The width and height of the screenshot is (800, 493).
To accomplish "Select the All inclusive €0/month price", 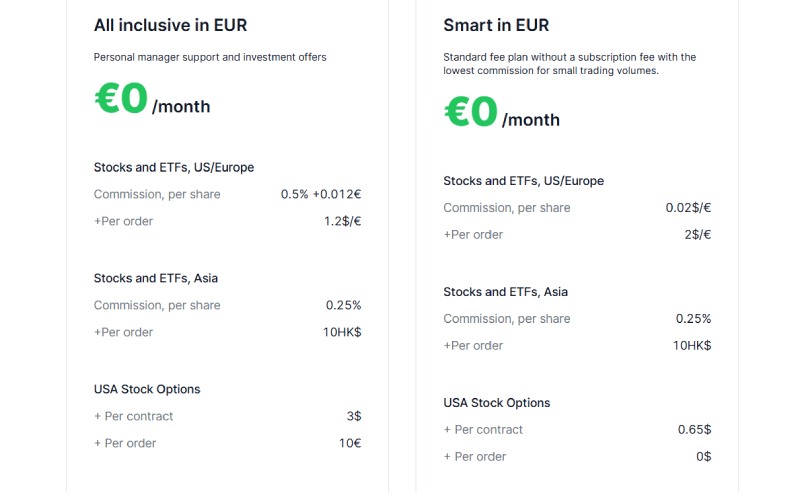I will tap(152, 101).
